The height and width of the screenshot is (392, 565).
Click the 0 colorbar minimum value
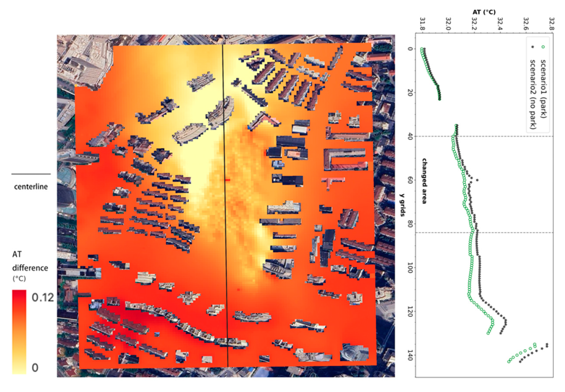pos(35,368)
